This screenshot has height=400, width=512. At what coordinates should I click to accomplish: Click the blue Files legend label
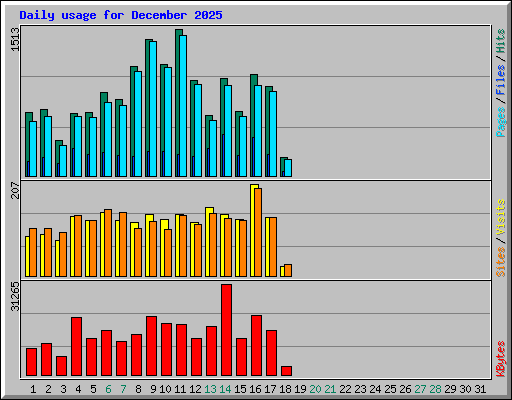(501, 80)
